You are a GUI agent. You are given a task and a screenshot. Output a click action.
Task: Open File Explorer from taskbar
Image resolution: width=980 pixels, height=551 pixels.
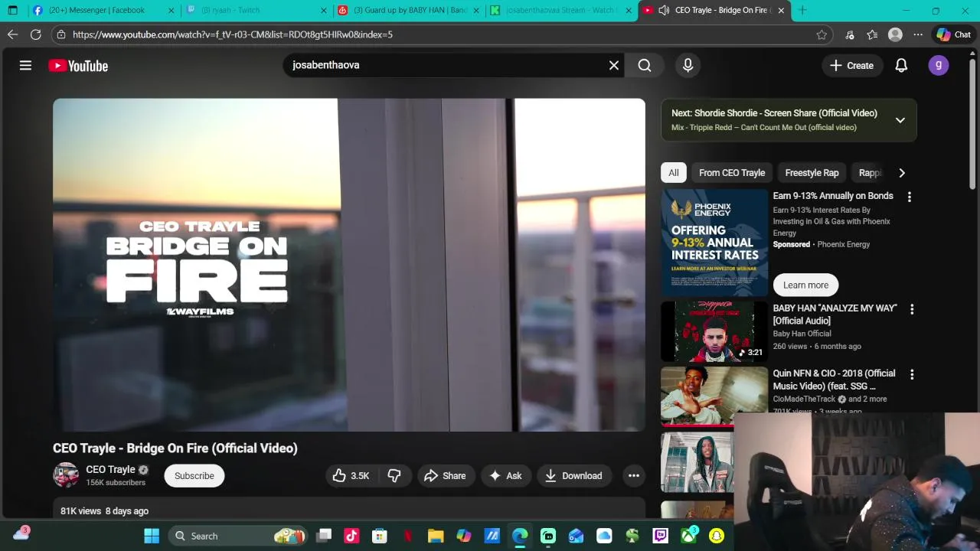coord(436,536)
